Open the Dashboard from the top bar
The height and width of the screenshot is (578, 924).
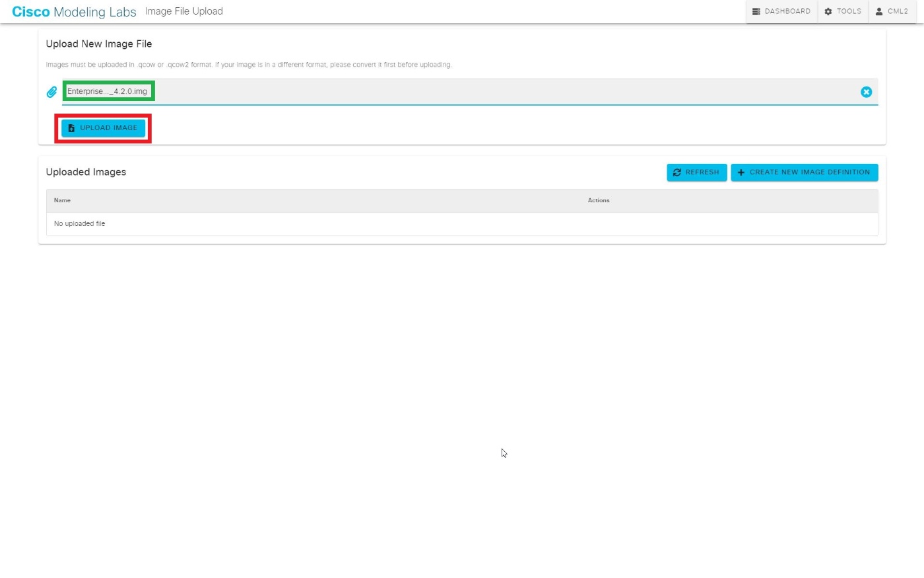tap(781, 11)
